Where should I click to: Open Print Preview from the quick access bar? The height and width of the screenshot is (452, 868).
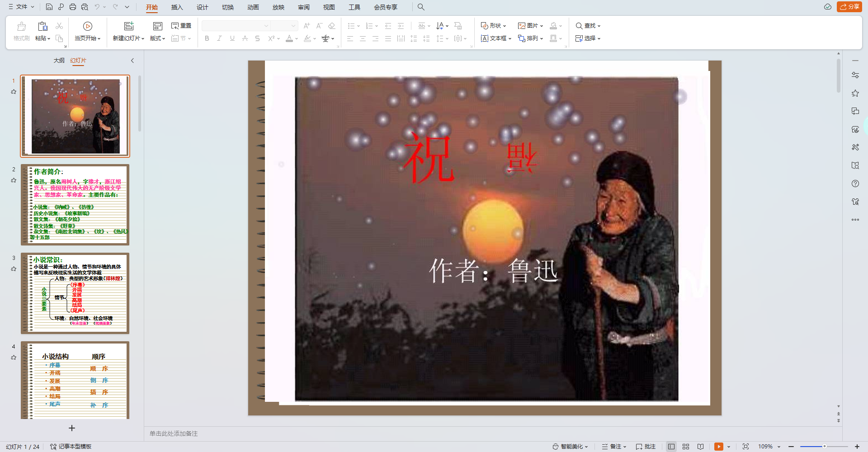click(85, 7)
